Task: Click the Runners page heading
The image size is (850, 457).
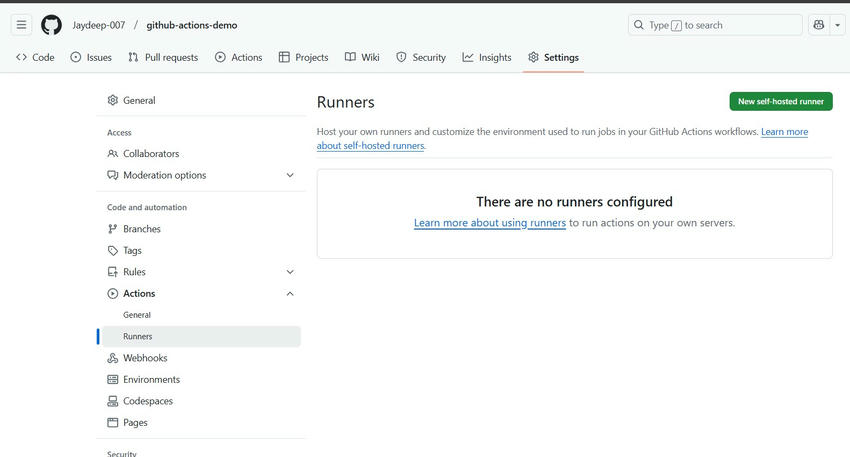Action: (x=345, y=102)
